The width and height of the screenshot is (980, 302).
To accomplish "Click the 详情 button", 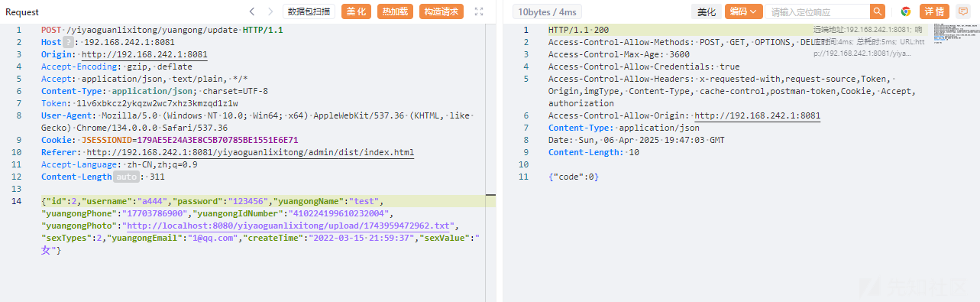I will point(935,11).
